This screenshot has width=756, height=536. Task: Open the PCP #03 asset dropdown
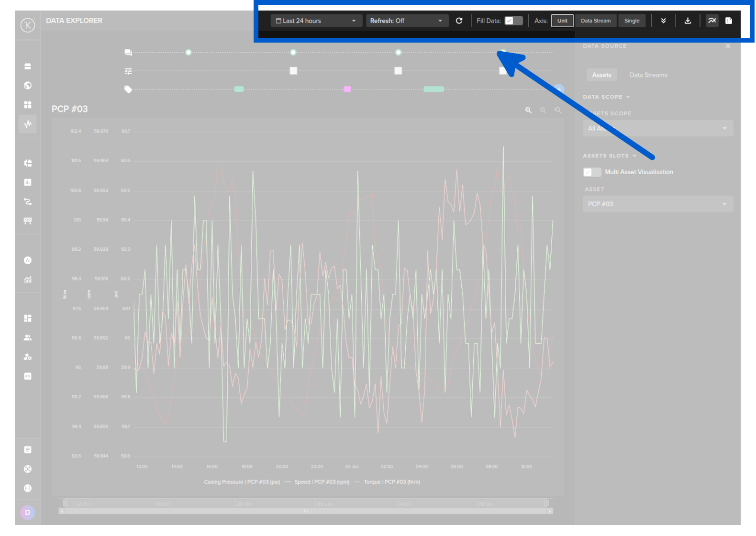[x=657, y=204]
